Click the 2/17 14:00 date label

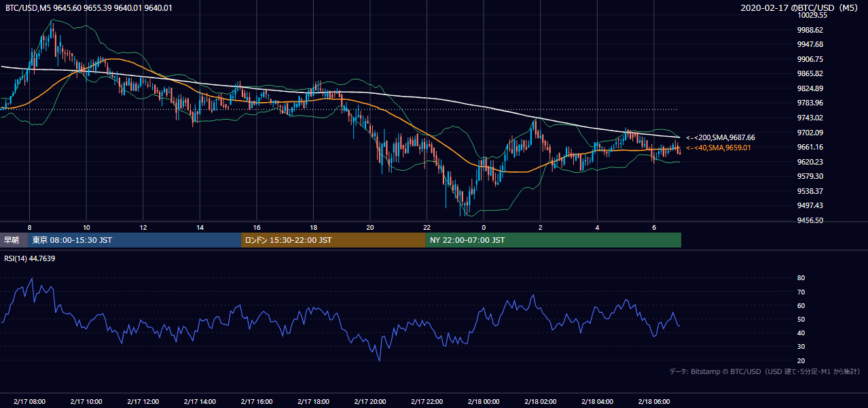200,402
